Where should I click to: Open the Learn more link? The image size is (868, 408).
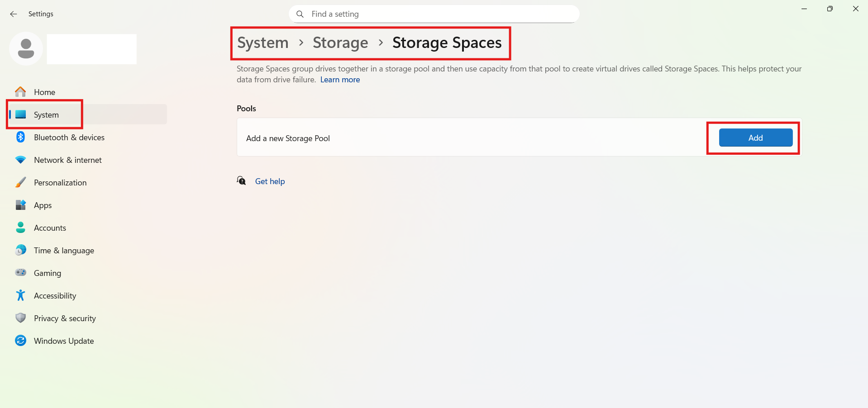point(340,80)
